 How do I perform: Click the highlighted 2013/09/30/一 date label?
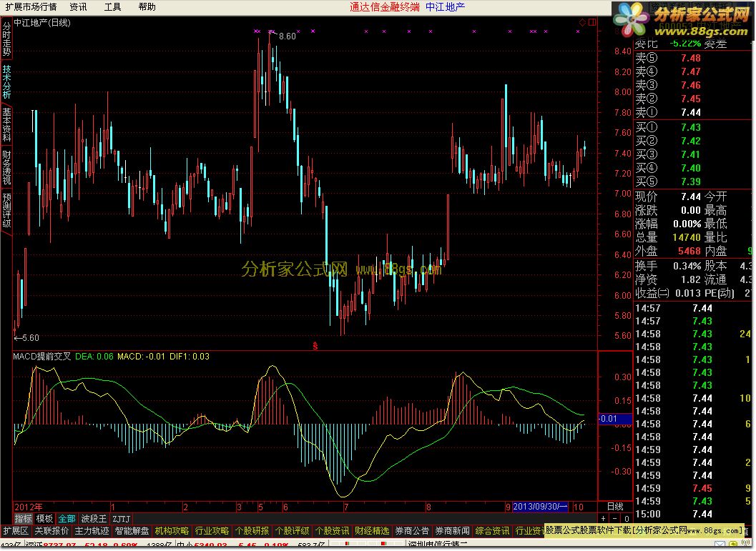[x=540, y=507]
